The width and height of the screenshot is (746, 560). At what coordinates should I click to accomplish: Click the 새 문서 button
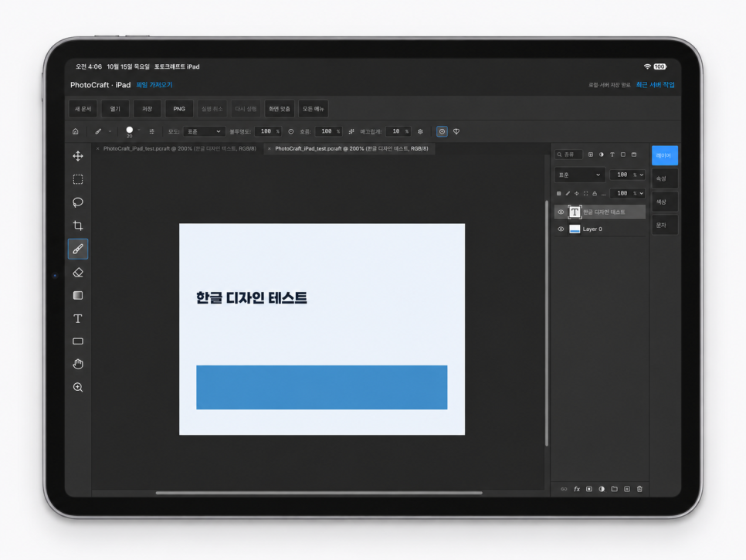[83, 108]
